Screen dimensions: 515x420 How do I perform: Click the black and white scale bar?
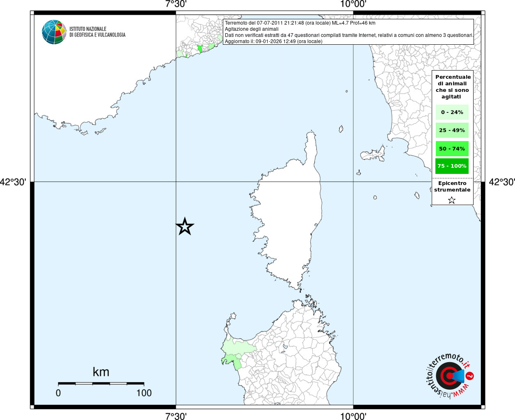coord(101,383)
